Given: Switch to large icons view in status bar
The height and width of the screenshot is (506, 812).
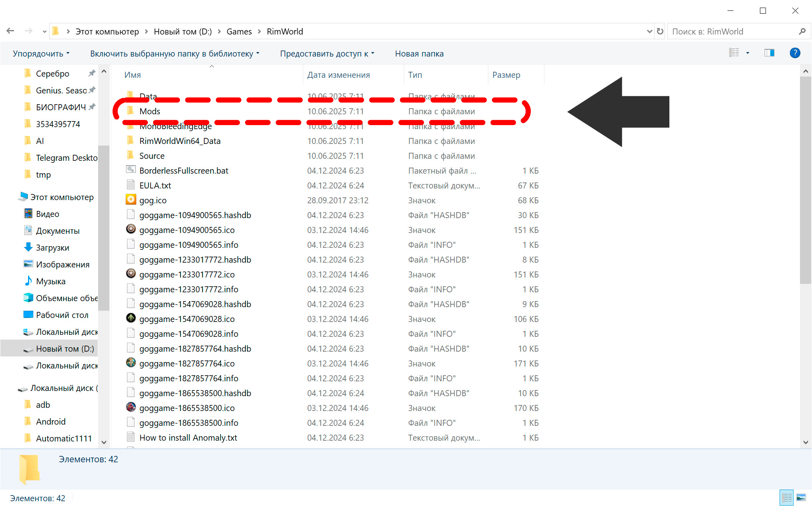Looking at the screenshot, I should (x=801, y=498).
